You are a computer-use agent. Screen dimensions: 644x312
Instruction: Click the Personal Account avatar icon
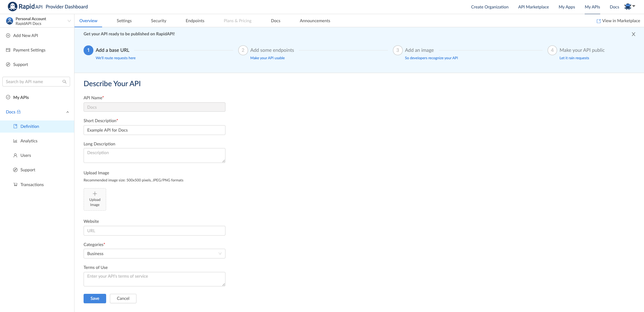10,21
